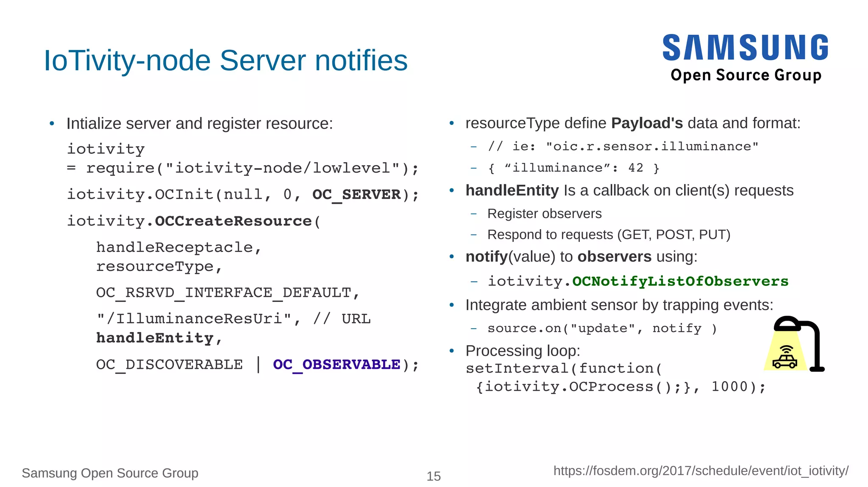Click the Samsung logo
Viewport: 868px width, 487px height.
[x=746, y=47]
